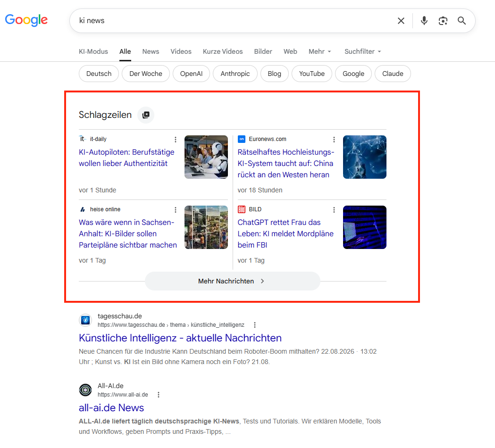This screenshot has height=448, width=495.
Task: Start voice search with microphone icon
Action: [x=424, y=21]
